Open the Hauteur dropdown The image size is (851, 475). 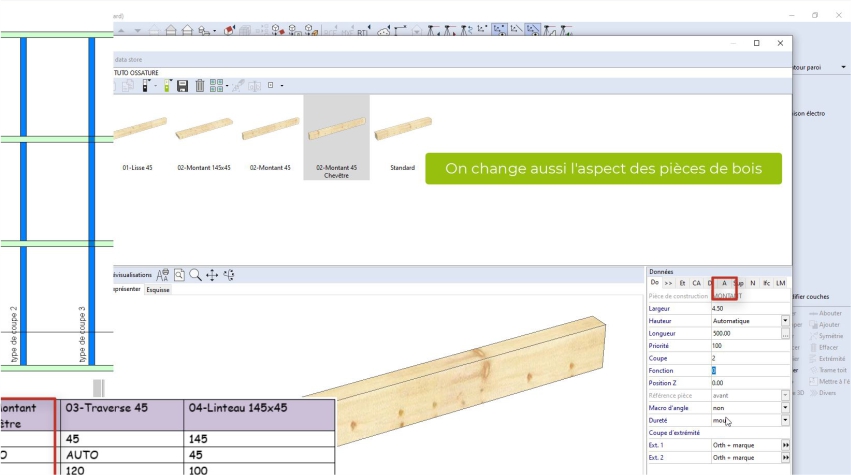coord(785,322)
